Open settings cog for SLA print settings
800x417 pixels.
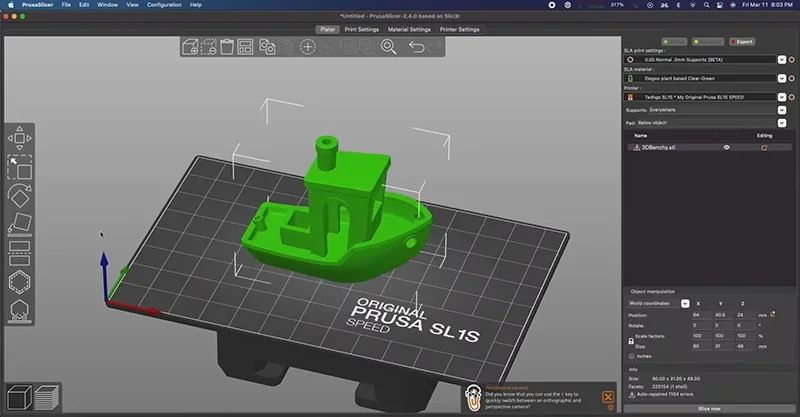[x=792, y=60]
